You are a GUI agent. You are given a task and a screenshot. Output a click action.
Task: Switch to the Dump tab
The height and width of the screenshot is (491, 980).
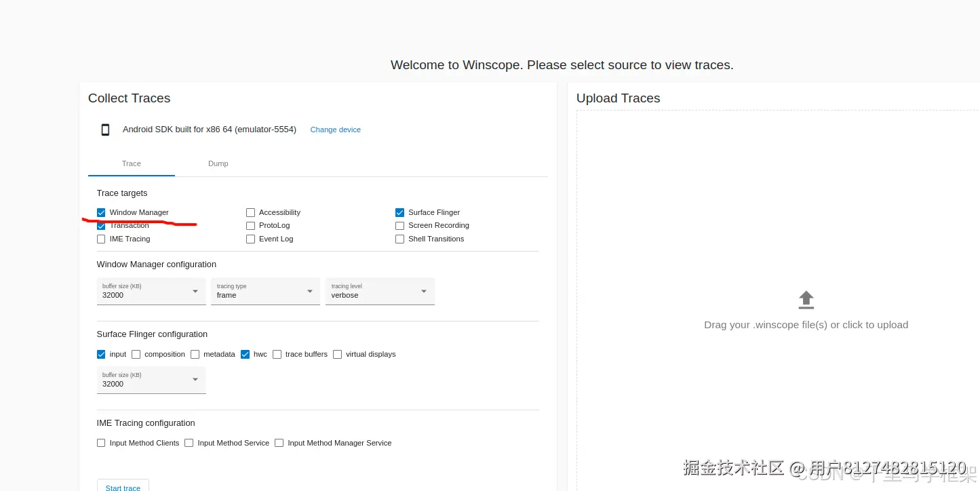pyautogui.click(x=218, y=163)
